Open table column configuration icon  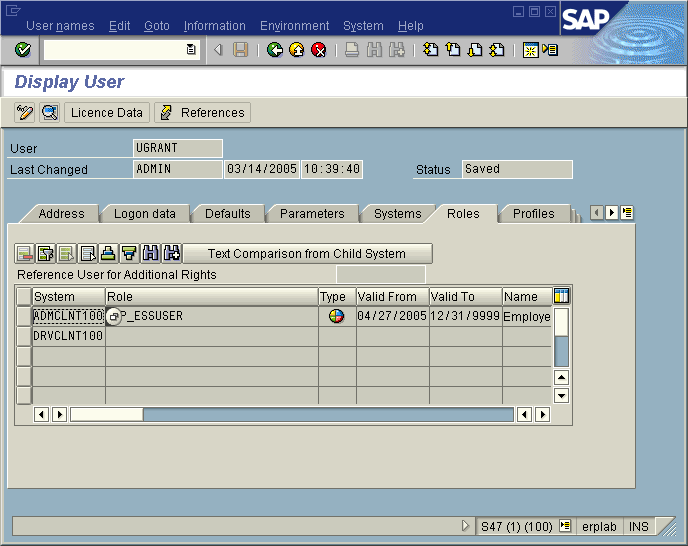pyautogui.click(x=561, y=296)
